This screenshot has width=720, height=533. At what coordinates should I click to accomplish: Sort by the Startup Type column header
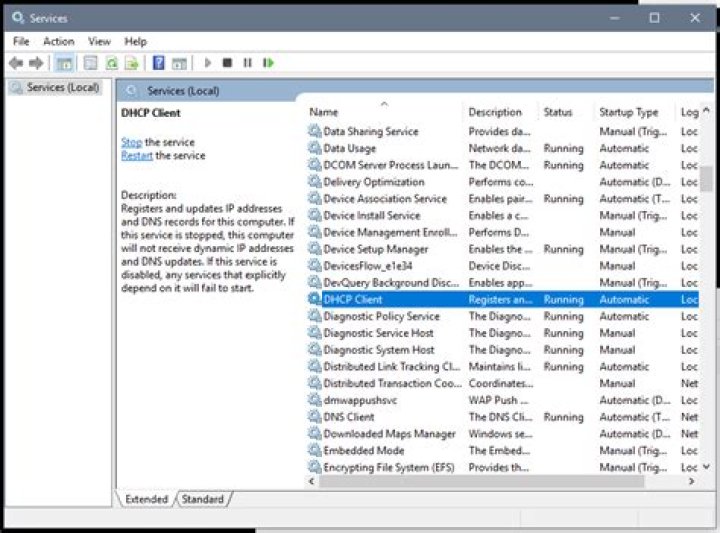[x=636, y=112]
